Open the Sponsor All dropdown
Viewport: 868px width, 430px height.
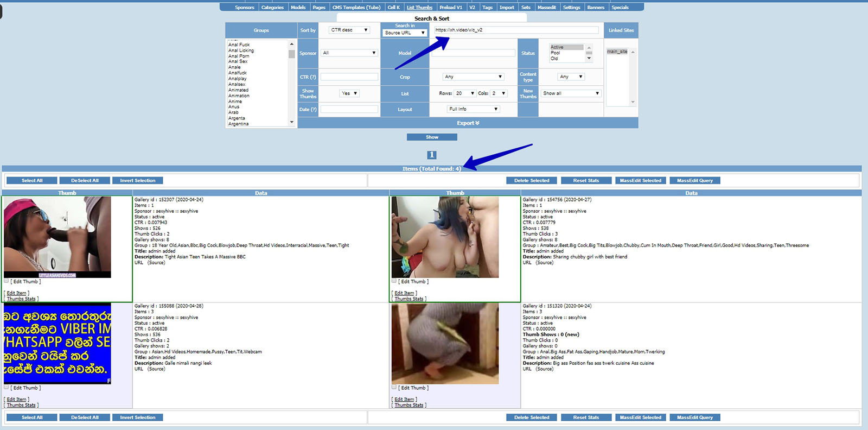[x=349, y=53]
